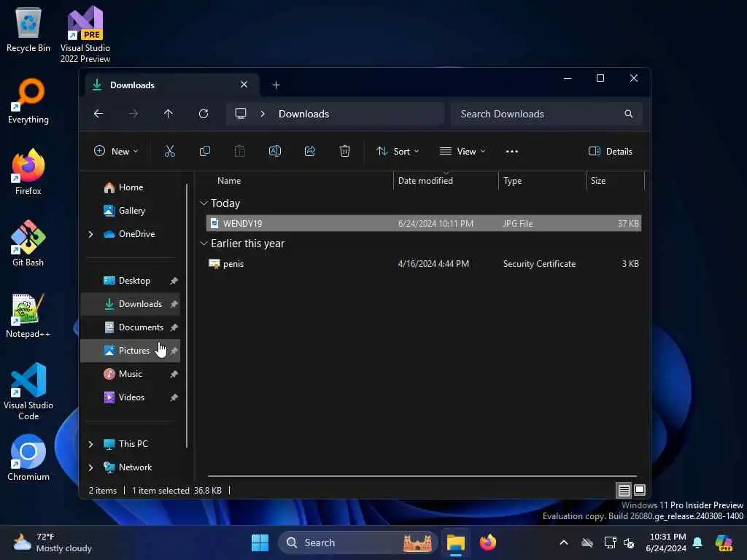Open Git Bash desktop shortcut

click(28, 244)
